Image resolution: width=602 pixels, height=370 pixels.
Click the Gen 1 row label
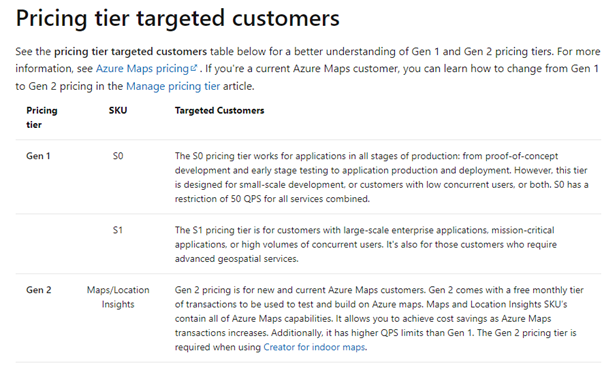pos(38,156)
